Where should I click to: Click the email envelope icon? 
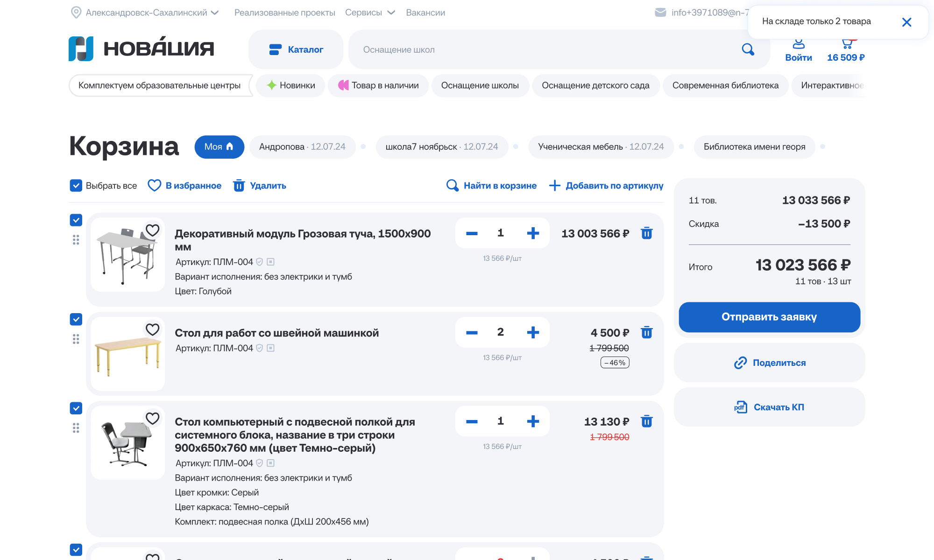pos(660,13)
